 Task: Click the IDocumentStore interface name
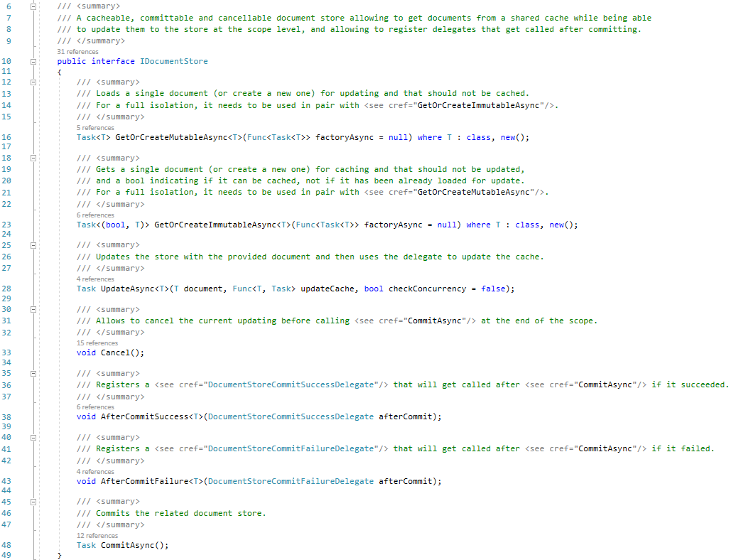[173, 62]
